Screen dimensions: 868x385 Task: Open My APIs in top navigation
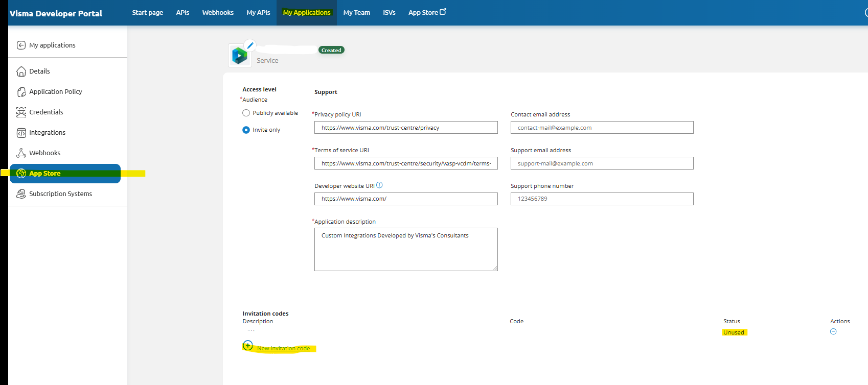tap(258, 12)
